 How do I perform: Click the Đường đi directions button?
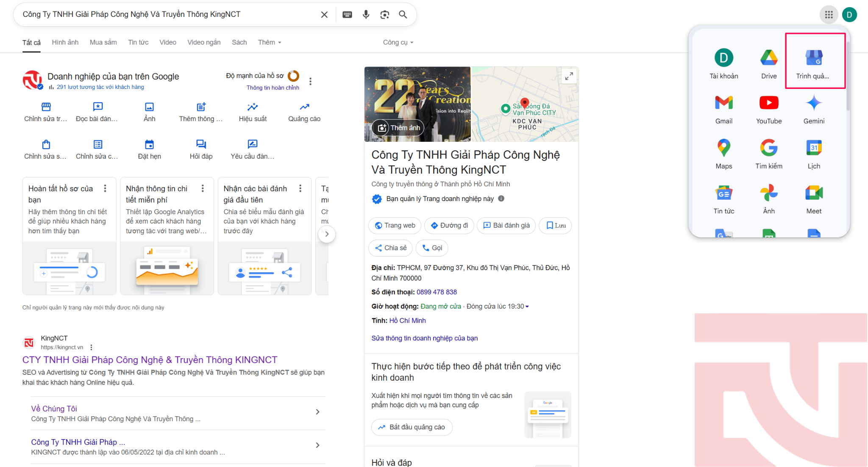pos(449,225)
